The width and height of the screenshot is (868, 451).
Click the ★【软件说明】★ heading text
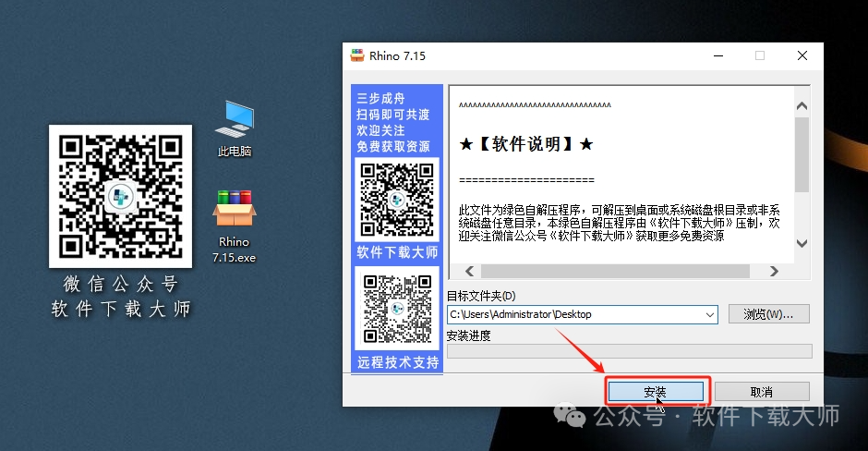pos(526,144)
